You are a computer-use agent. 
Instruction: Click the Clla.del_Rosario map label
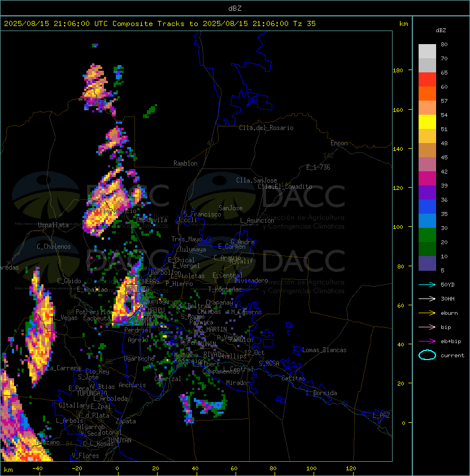(x=266, y=128)
